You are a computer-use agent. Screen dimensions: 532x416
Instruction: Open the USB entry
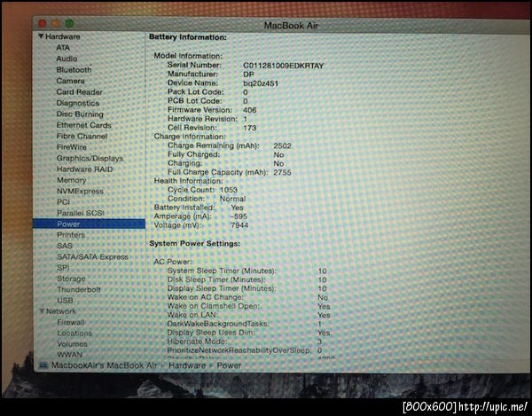pyautogui.click(x=65, y=301)
